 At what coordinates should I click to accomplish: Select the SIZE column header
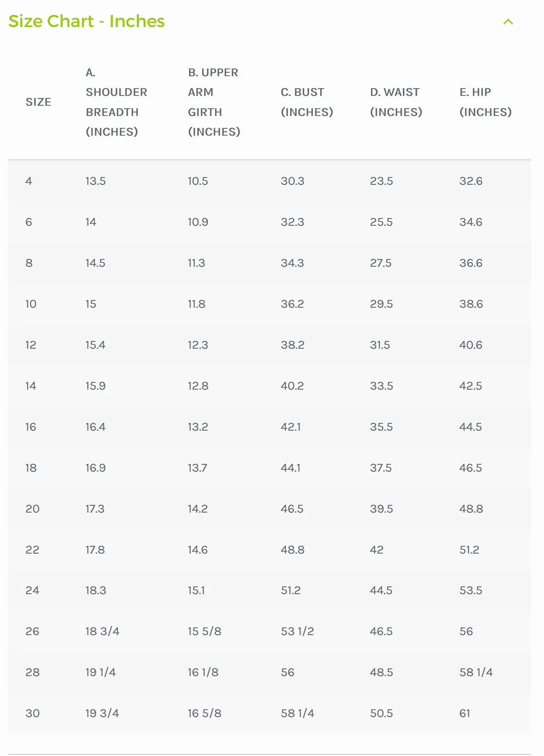click(39, 102)
